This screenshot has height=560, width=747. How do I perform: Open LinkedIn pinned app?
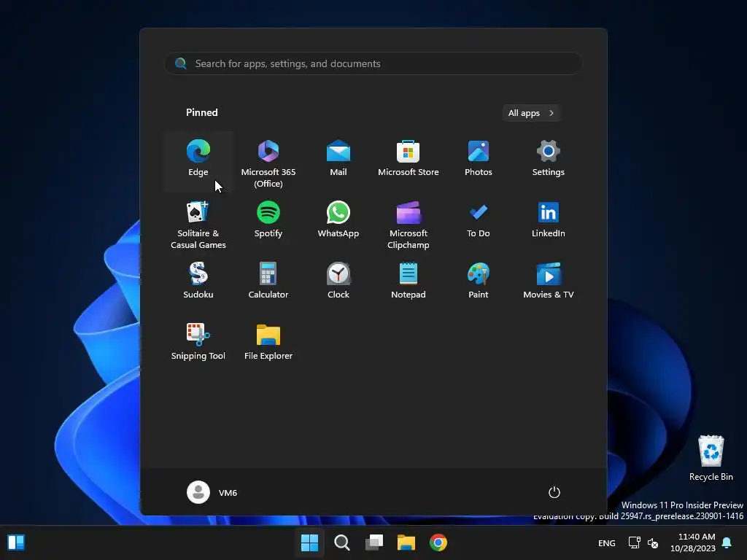[x=549, y=222]
